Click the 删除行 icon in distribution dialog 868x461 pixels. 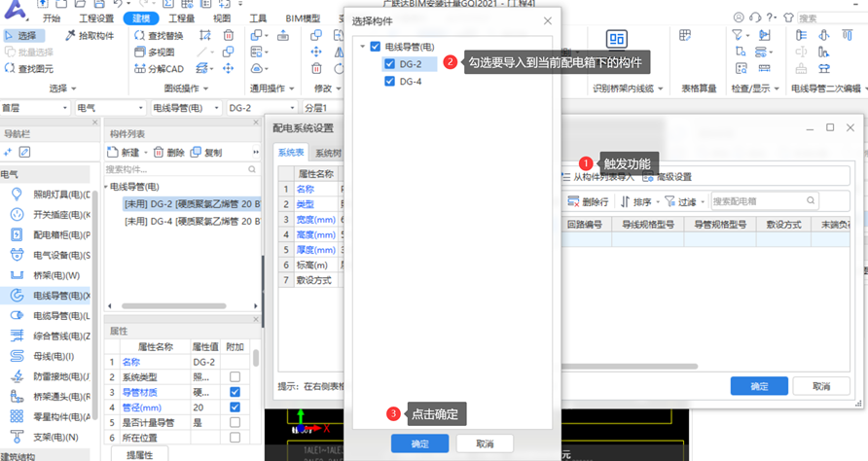[x=574, y=201]
